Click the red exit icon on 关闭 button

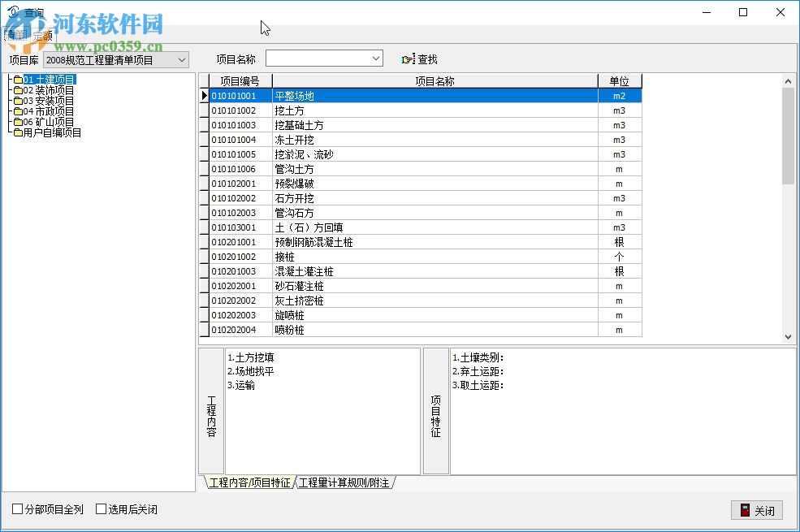[x=746, y=510]
